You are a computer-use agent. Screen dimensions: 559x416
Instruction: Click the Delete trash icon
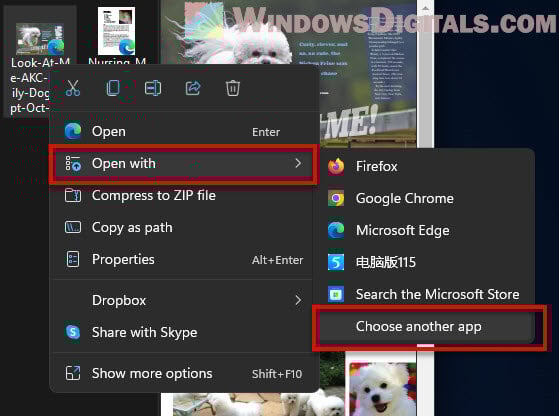pyautogui.click(x=233, y=88)
